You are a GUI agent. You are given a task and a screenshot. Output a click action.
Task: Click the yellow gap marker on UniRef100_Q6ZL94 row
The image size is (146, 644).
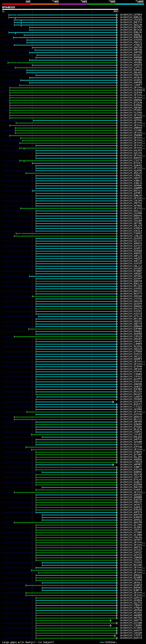click(x=21, y=26)
